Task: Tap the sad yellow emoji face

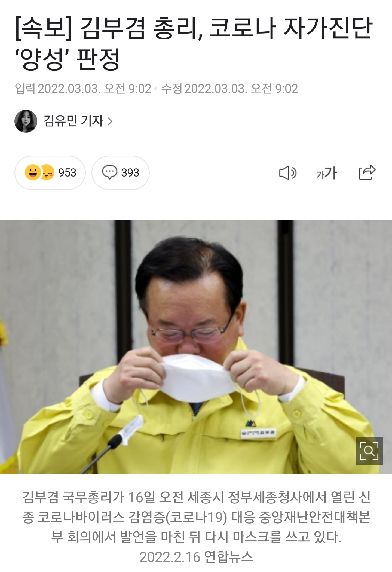Action: pos(48,173)
